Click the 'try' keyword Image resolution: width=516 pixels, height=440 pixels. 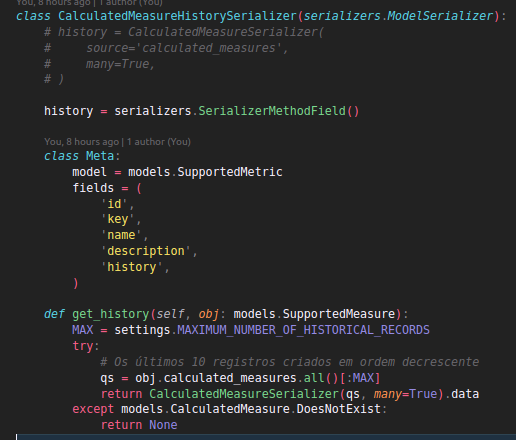pyautogui.click(x=83, y=346)
